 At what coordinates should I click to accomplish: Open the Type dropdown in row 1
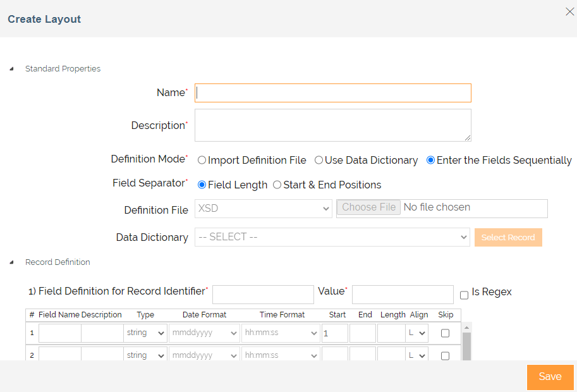[145, 333]
